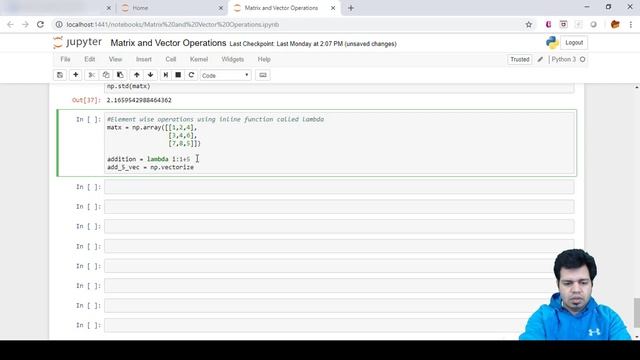Click the notebook vertical scrollbar thumb

(636, 313)
